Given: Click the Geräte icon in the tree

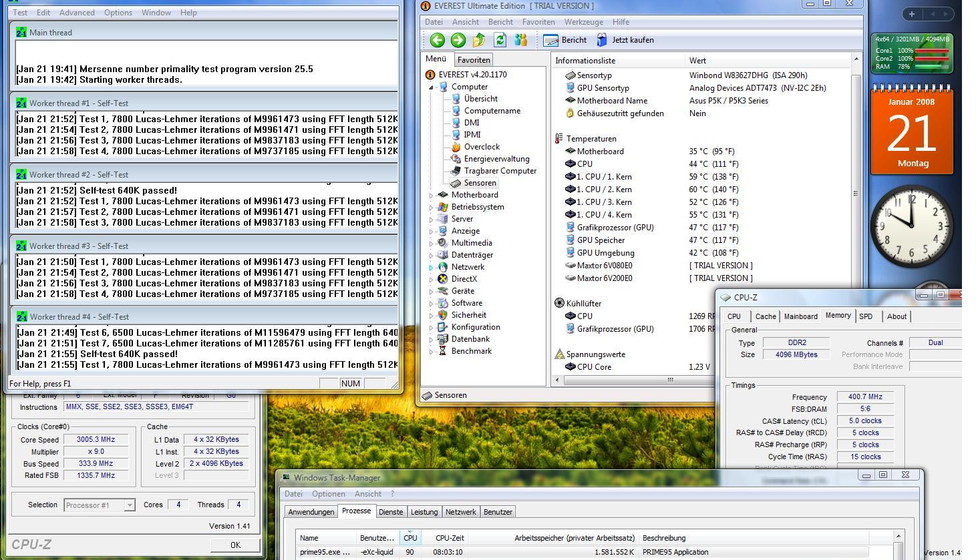Looking at the screenshot, I should point(442,291).
